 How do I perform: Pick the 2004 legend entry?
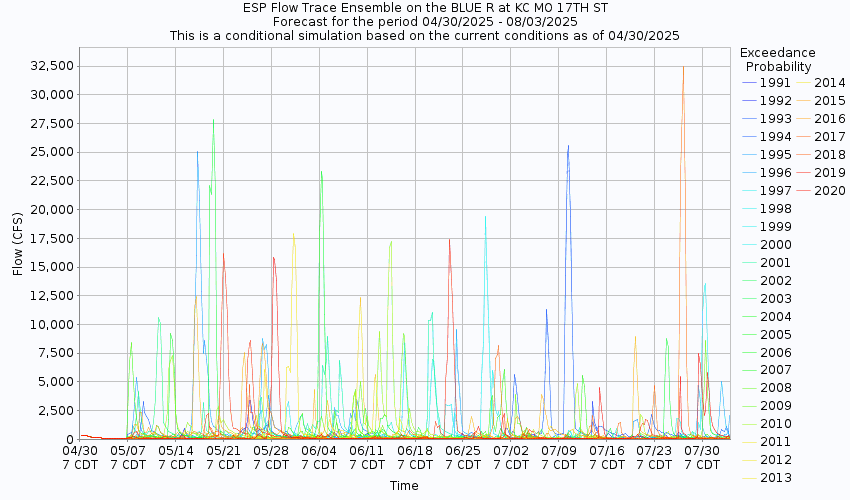[767, 316]
